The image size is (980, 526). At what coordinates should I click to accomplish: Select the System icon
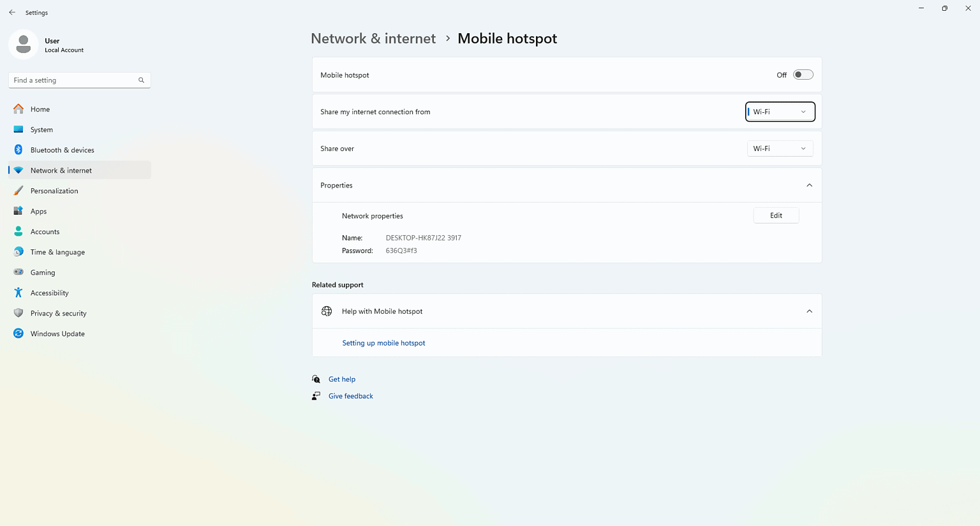coord(19,129)
